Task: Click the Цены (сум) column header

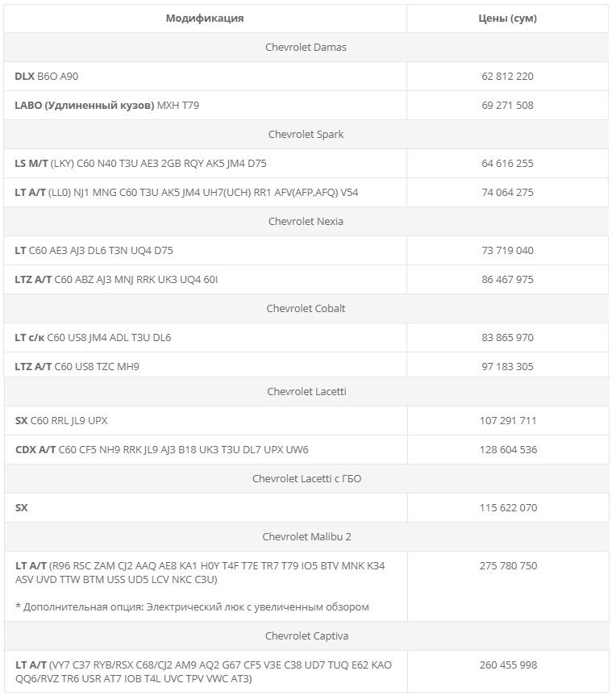Action: coord(507,18)
